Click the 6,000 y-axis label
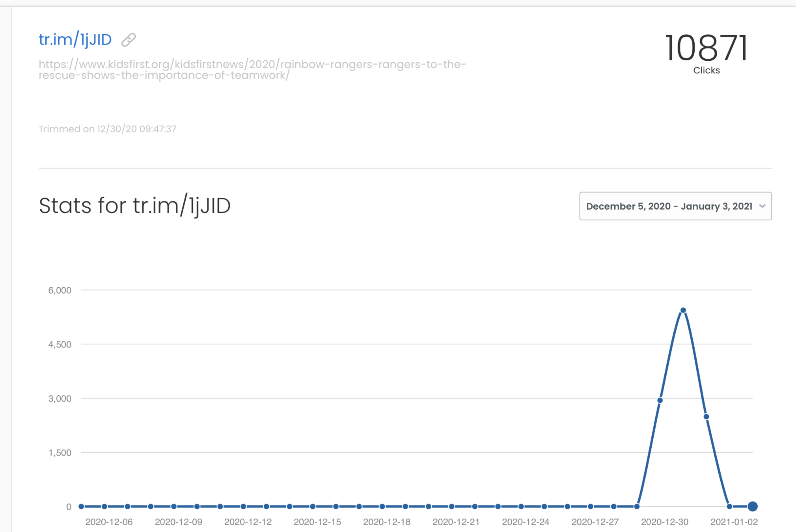 point(60,290)
